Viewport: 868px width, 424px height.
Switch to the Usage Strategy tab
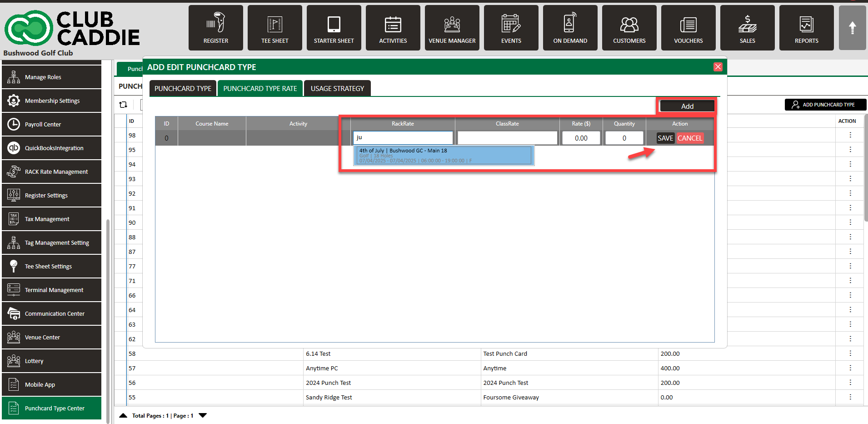pyautogui.click(x=337, y=88)
